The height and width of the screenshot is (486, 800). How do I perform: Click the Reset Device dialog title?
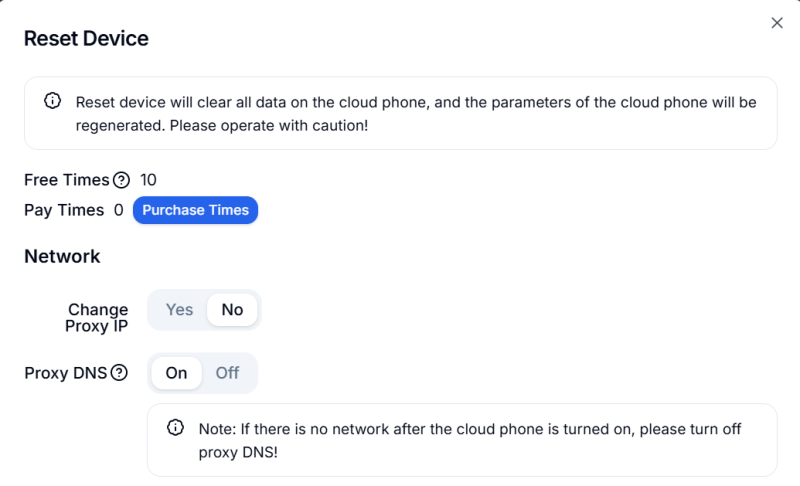86,39
